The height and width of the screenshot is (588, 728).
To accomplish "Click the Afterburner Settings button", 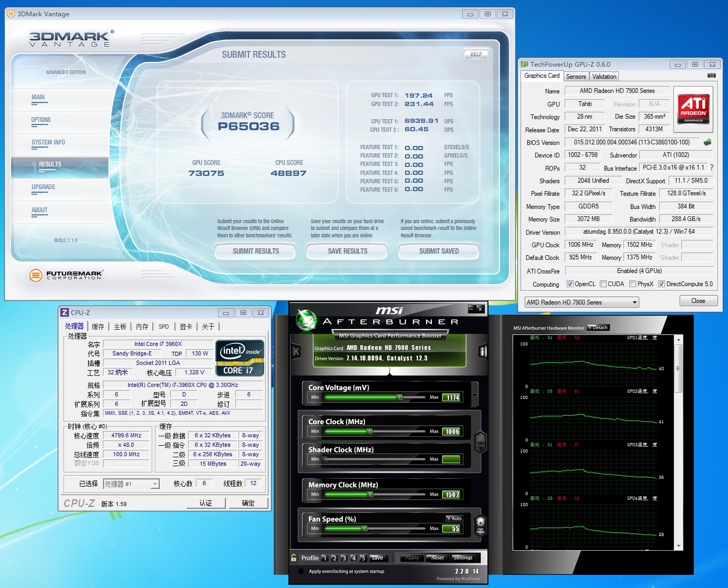I will coord(463,558).
